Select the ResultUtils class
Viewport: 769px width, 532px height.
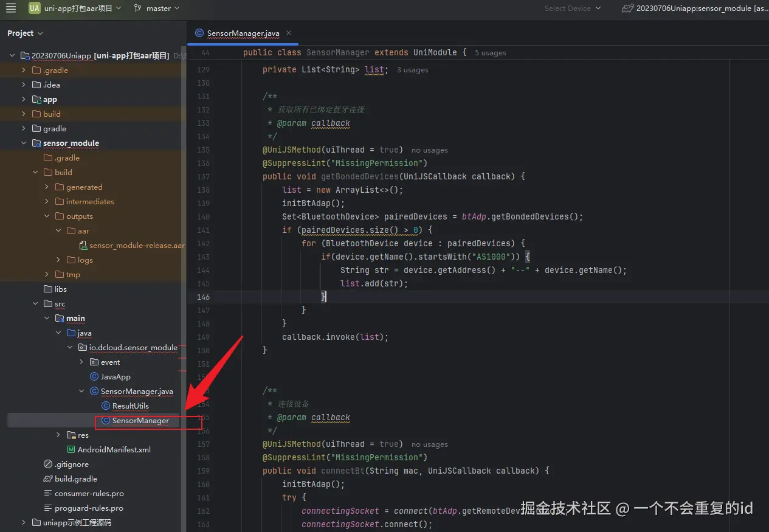(130, 406)
